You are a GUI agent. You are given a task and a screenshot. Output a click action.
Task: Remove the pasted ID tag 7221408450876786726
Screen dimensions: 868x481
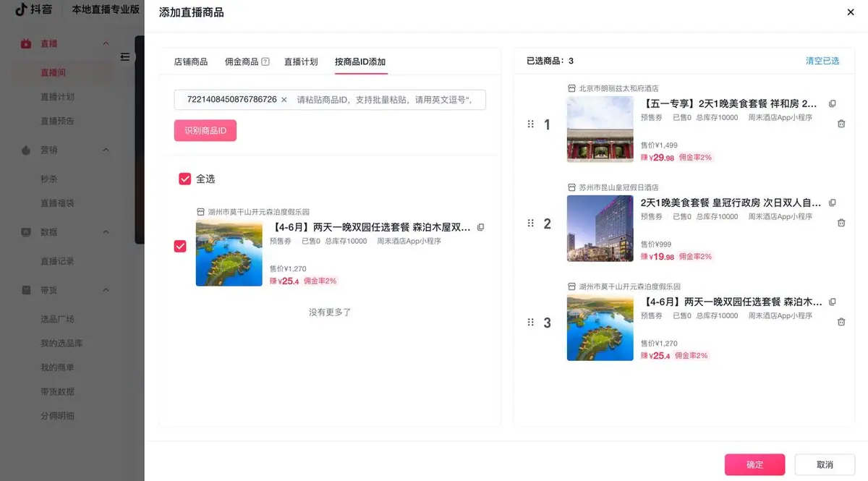tap(284, 100)
